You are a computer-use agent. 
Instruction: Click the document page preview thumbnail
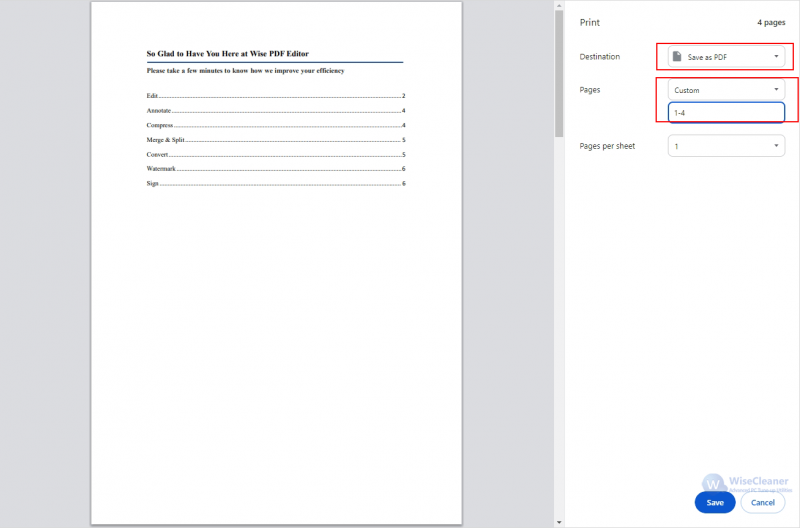[x=277, y=263]
